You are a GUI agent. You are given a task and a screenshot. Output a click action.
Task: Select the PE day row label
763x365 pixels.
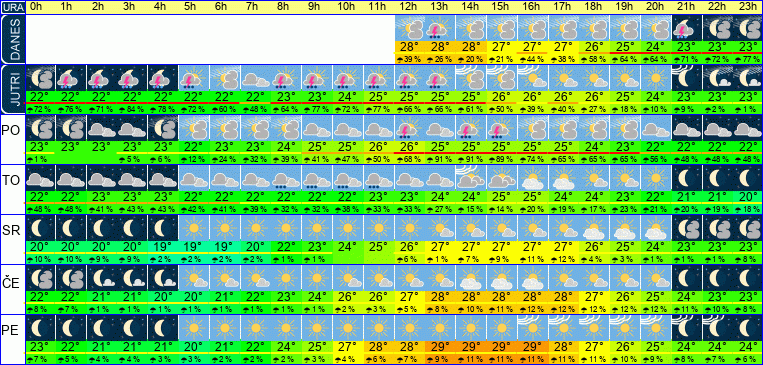11,331
